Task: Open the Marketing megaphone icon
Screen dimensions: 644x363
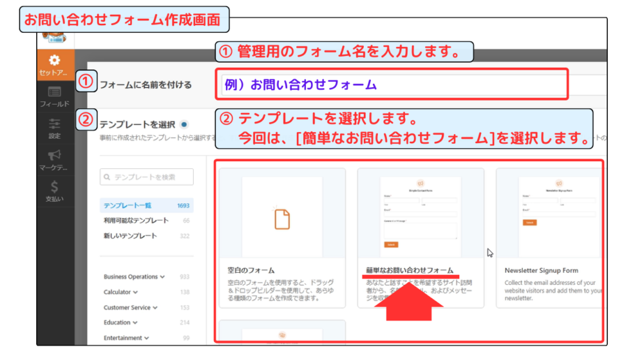Action: 54,155
